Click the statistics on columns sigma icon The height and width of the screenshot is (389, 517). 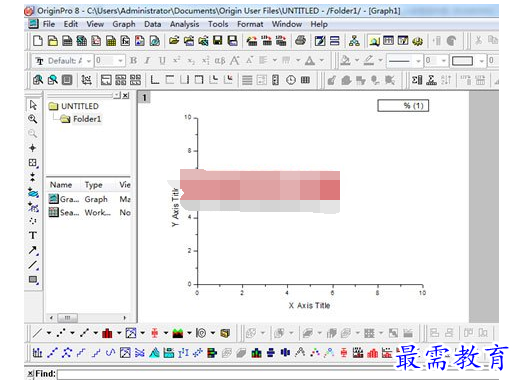(417, 80)
